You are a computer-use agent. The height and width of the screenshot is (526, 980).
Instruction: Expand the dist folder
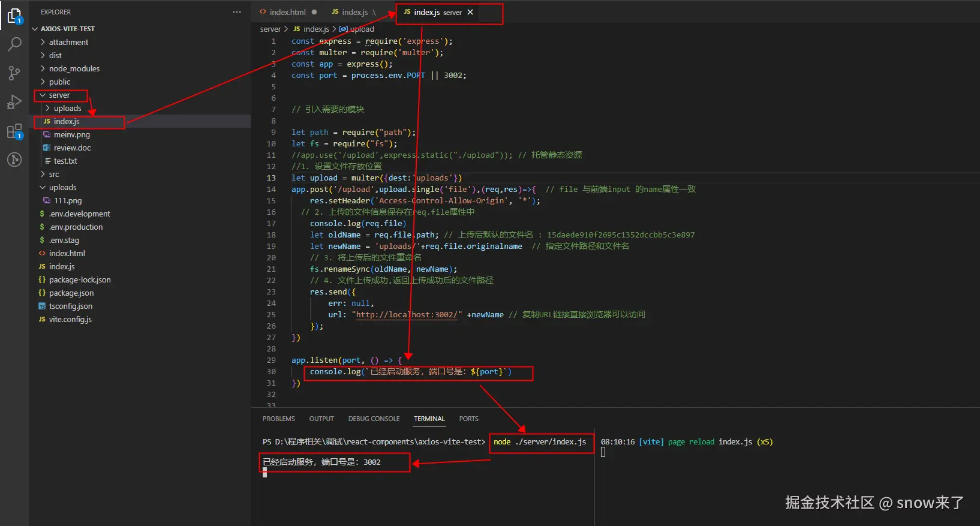tap(140, 55)
